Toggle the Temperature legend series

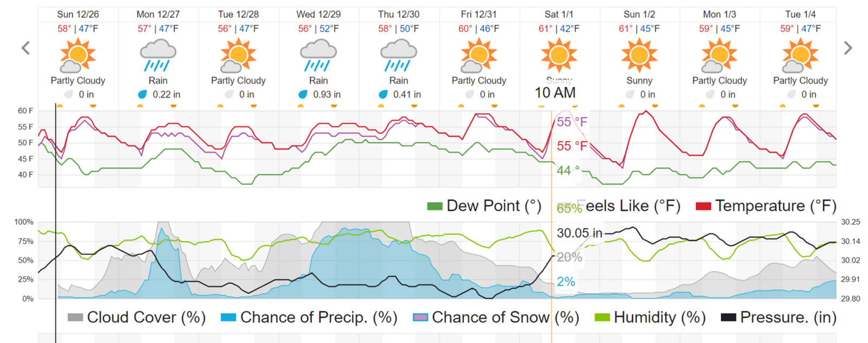click(x=766, y=206)
